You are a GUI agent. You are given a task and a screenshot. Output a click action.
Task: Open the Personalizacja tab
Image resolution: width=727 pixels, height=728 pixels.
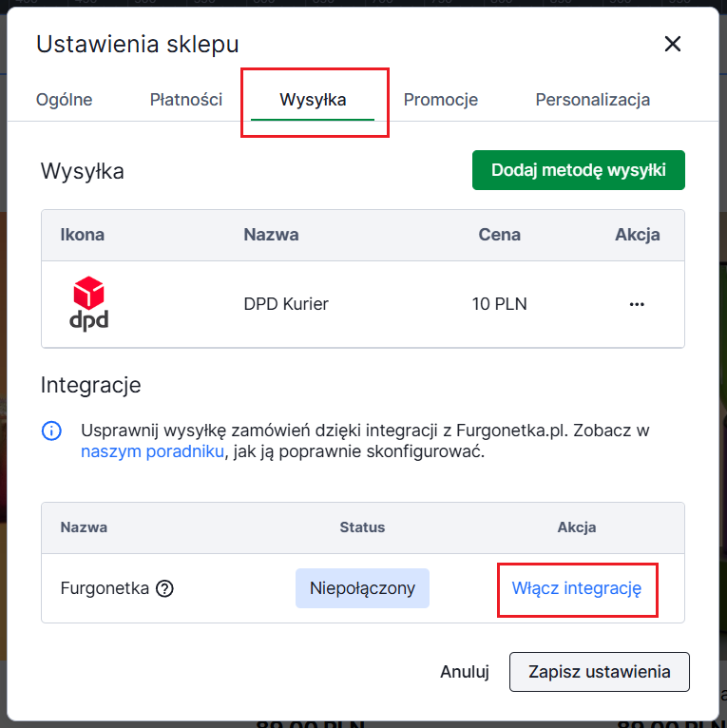(x=592, y=100)
